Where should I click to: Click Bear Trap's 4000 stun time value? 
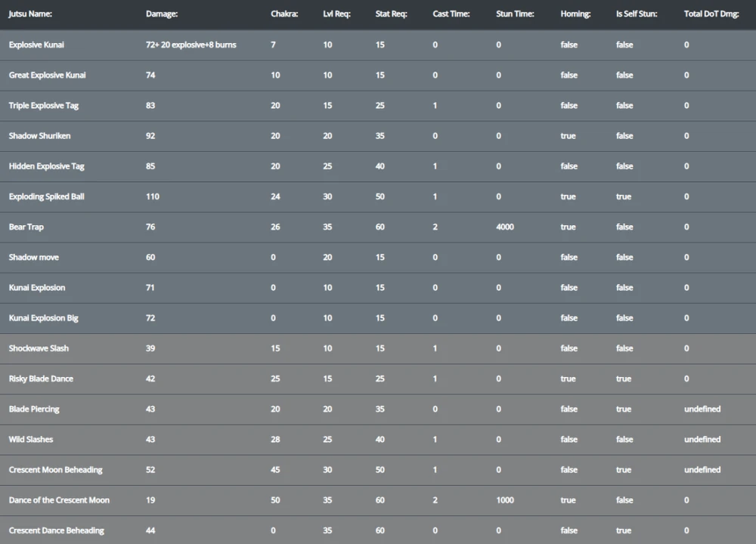pos(505,227)
